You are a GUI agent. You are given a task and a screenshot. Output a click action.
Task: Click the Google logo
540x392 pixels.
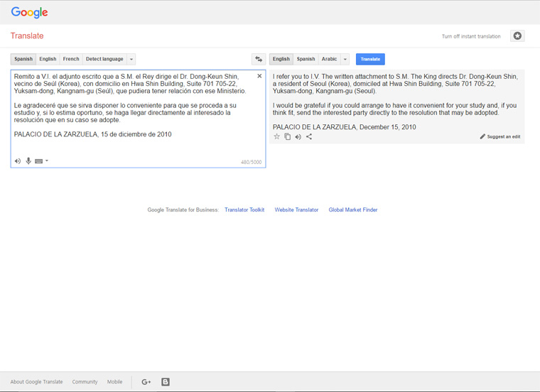pyautogui.click(x=29, y=12)
